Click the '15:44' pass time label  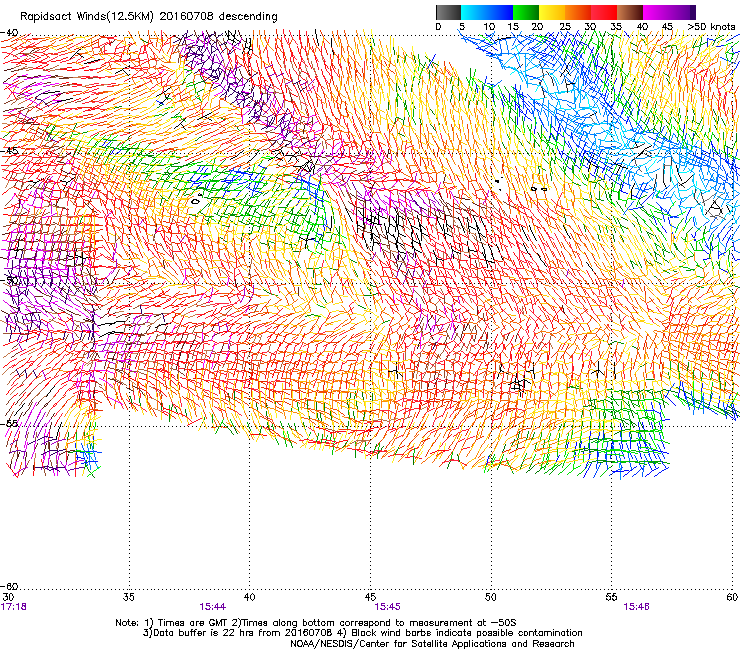point(212,607)
